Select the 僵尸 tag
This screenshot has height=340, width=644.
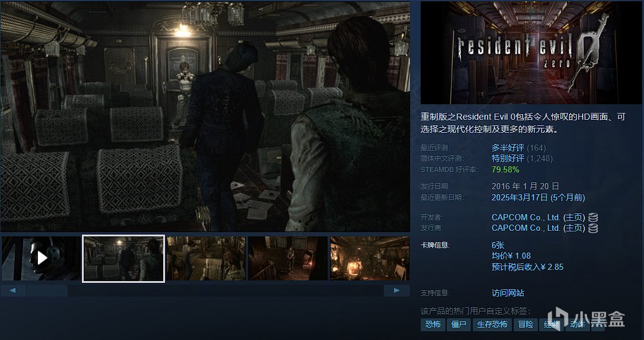[458, 324]
